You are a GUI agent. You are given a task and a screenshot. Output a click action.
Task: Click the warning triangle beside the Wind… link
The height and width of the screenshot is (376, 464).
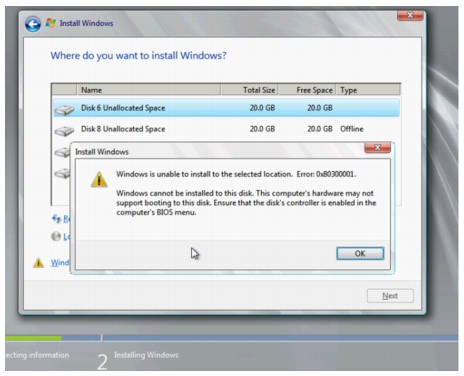point(38,263)
